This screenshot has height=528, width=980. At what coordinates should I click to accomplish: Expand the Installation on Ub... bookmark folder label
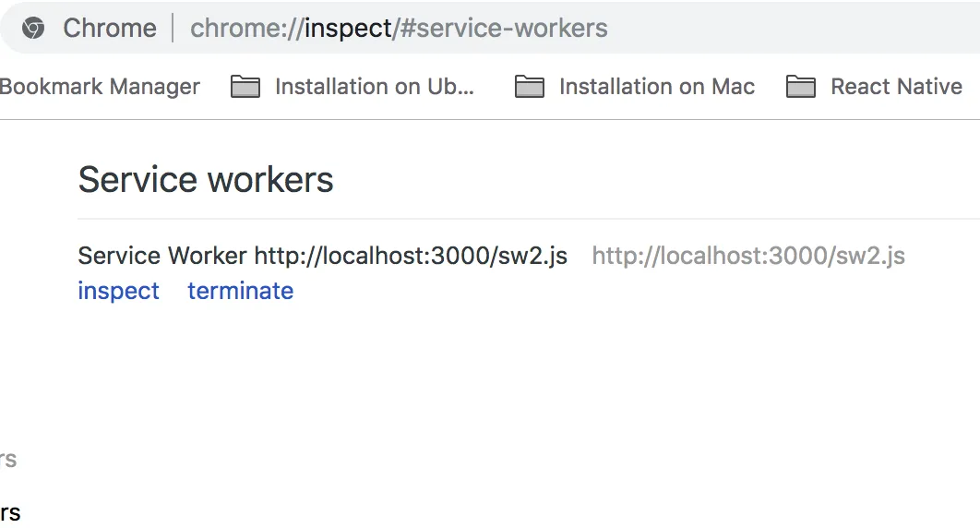coord(375,86)
